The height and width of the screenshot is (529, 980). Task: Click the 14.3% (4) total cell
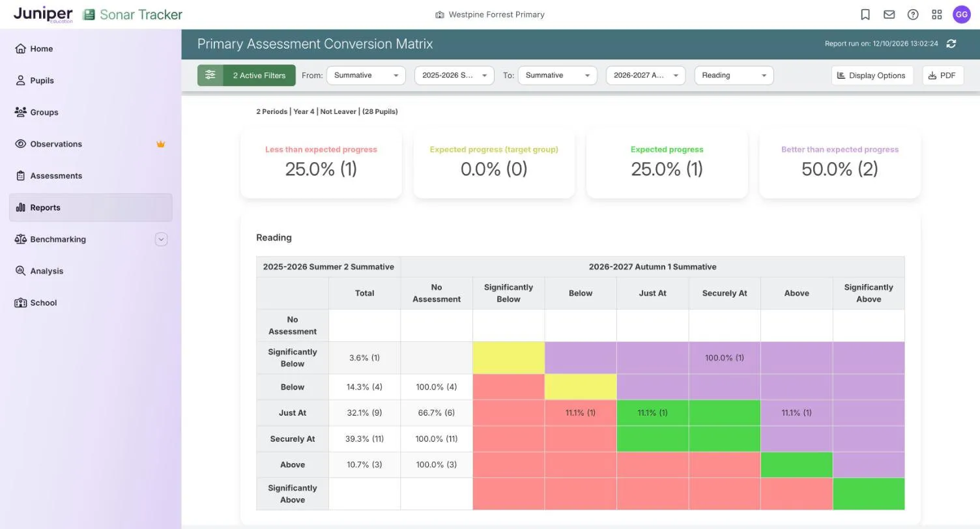pos(364,387)
